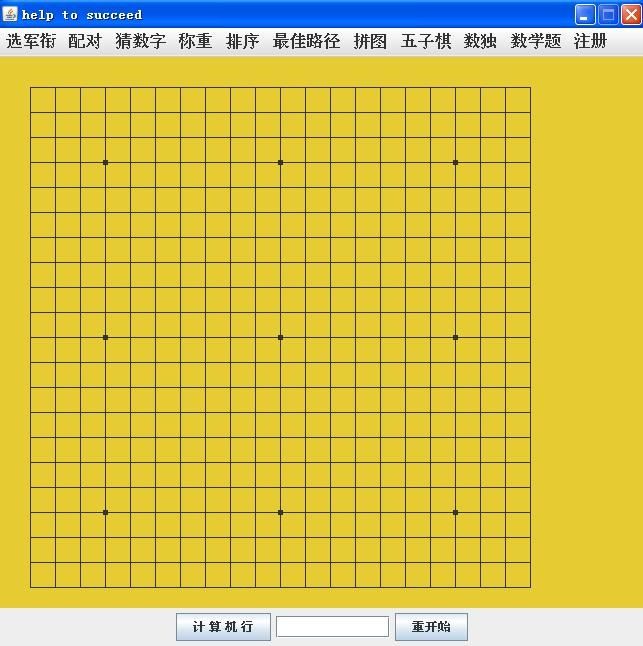
Task: Place a stone on the bottom-right star point
Action: (456, 513)
